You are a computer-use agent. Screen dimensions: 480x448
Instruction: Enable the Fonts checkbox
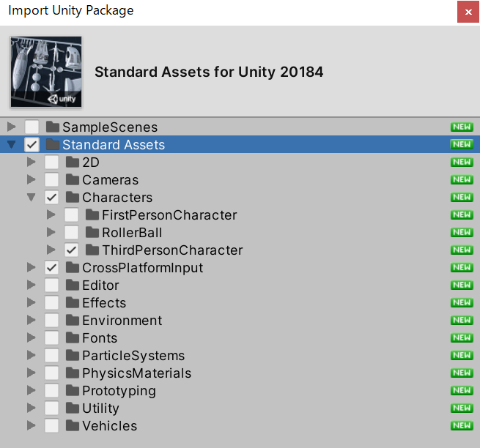[51, 338]
